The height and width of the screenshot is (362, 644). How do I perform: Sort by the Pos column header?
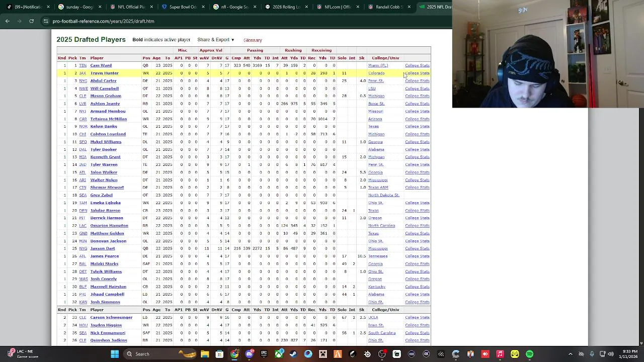(x=146, y=58)
